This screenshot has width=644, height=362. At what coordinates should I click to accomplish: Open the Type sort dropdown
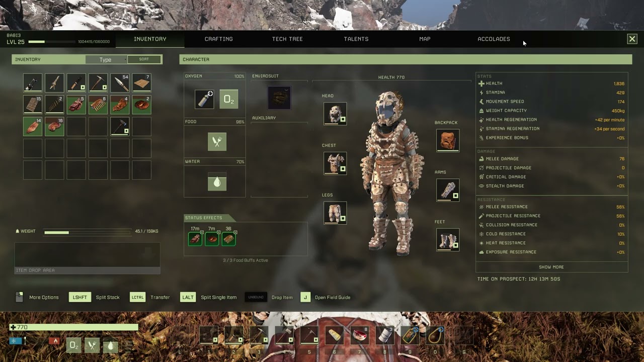pyautogui.click(x=106, y=59)
